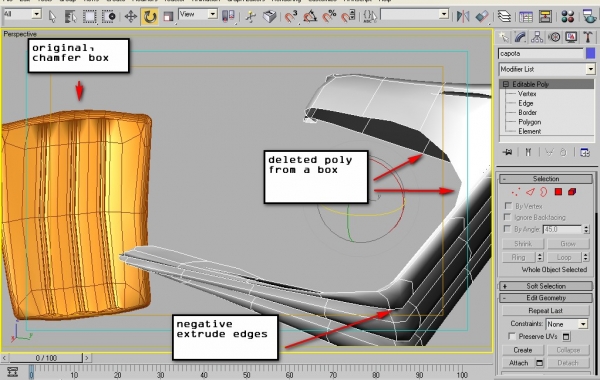Switch to the Display command panel tab
600x380 pixels.
[571, 37]
